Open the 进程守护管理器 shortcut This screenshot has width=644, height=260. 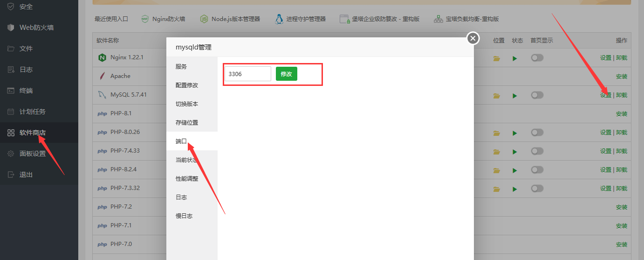click(300, 19)
